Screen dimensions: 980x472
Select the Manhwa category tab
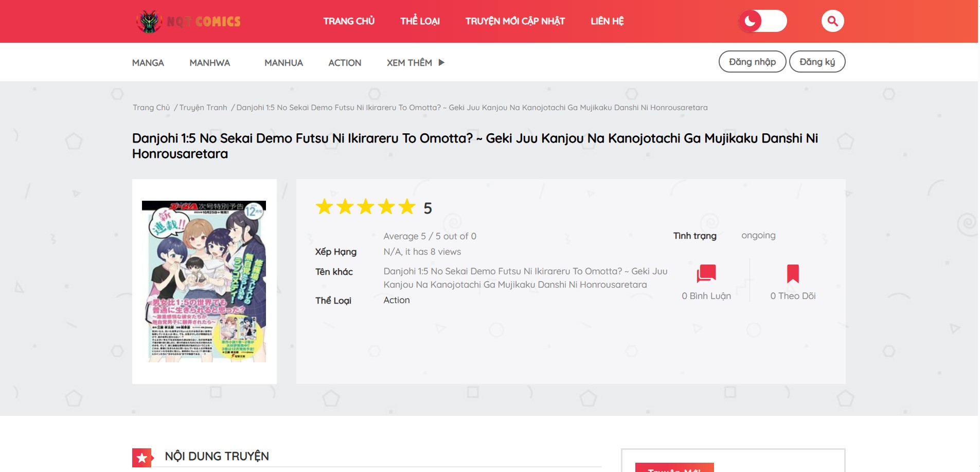pos(209,63)
